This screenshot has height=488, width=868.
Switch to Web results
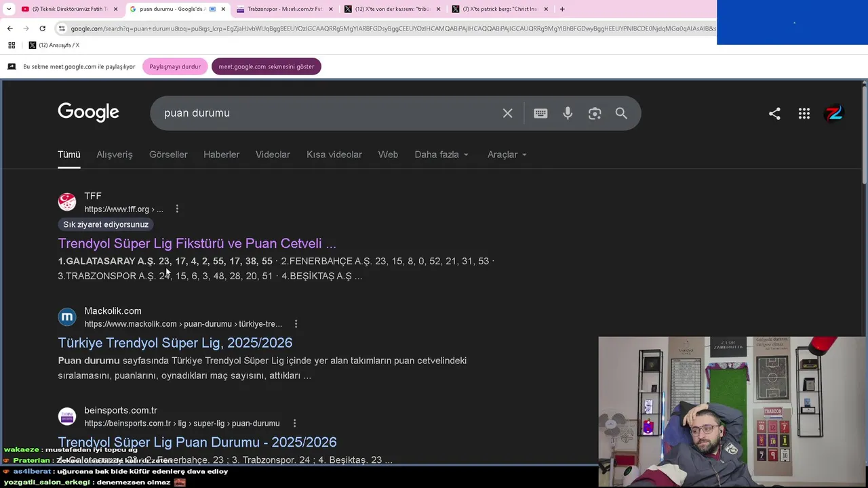[388, 155]
